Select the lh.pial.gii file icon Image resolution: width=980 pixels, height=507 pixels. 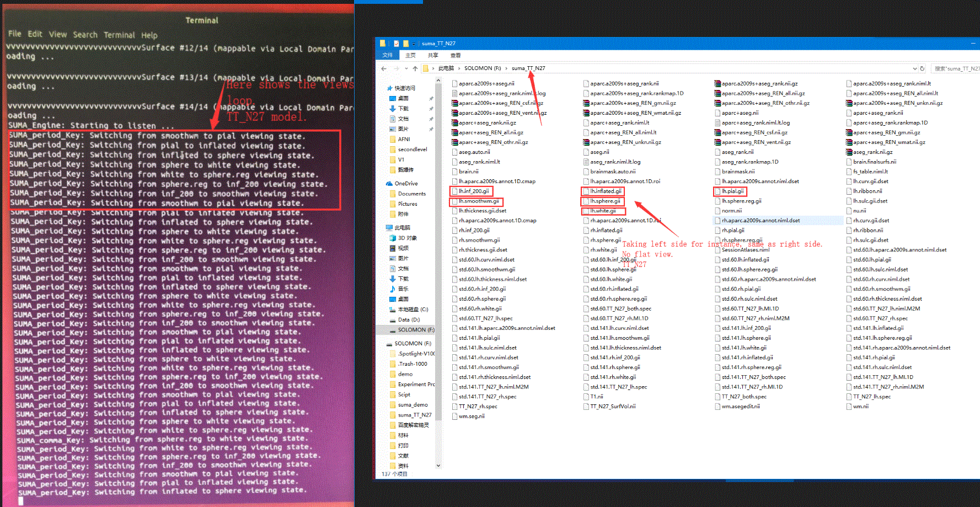click(x=718, y=191)
